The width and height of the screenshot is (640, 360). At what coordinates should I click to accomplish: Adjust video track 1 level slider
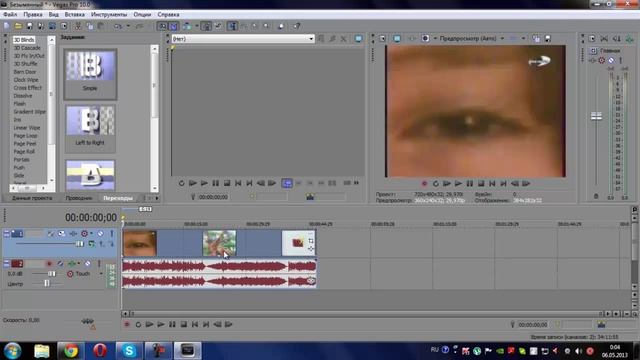pyautogui.click(x=80, y=244)
